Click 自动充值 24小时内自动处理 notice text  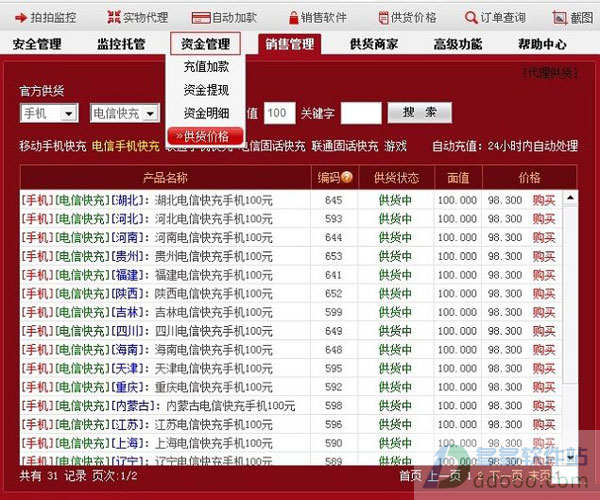point(505,146)
